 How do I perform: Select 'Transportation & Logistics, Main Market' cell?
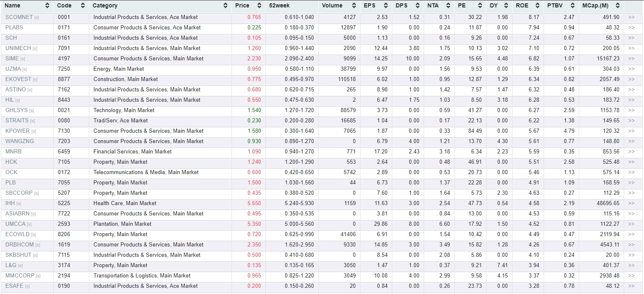pyautogui.click(x=142, y=276)
